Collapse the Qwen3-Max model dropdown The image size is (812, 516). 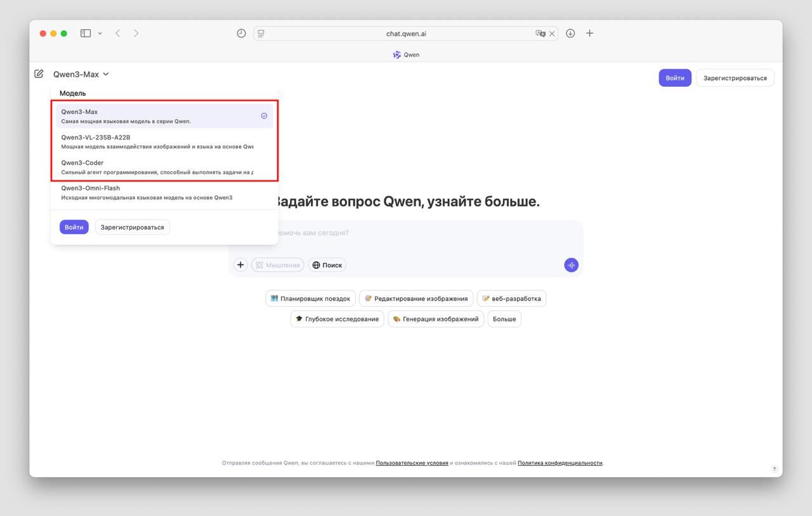coord(81,74)
